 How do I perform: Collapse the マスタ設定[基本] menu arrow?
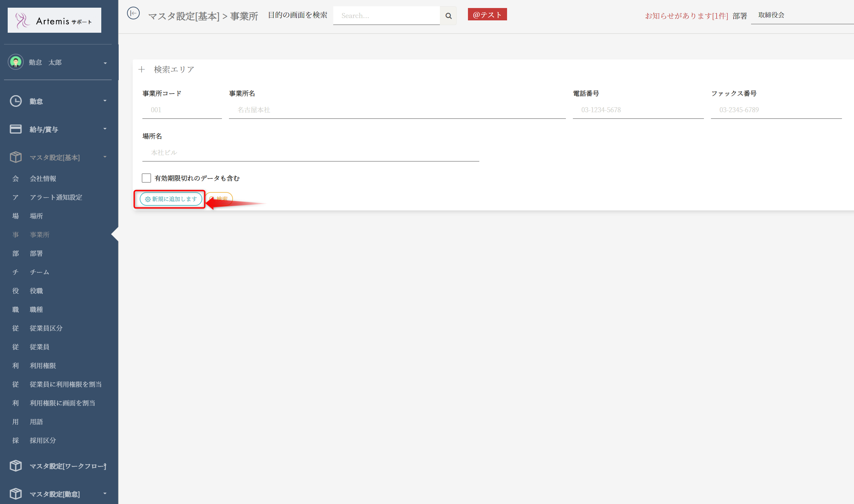(x=105, y=157)
